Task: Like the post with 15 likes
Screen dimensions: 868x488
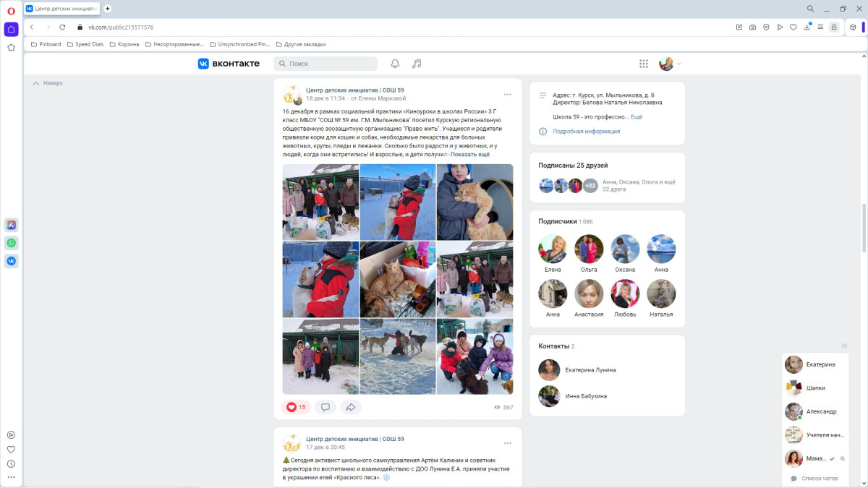Action: click(x=297, y=407)
